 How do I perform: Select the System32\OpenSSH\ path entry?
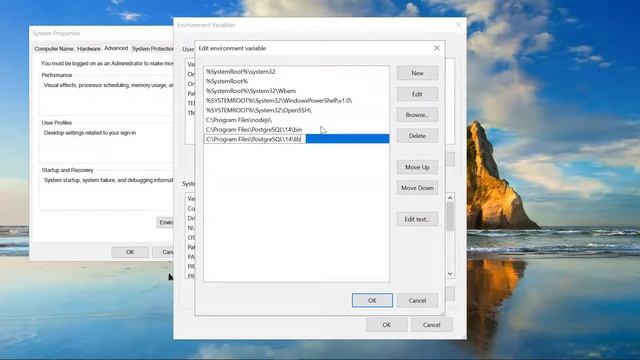click(296, 110)
